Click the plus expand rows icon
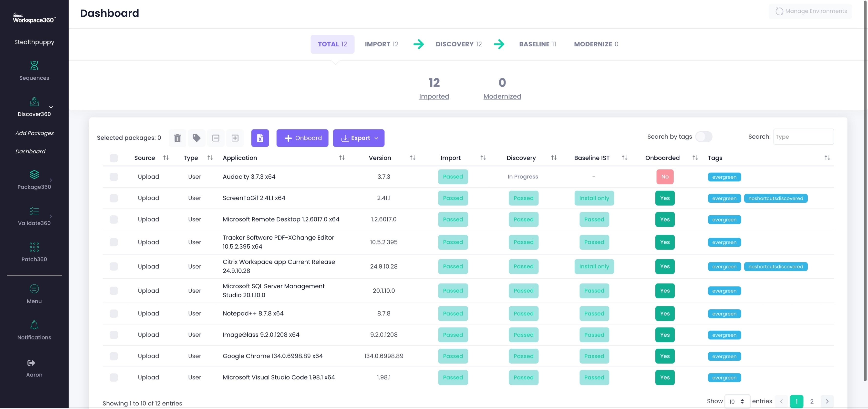 [x=235, y=138]
